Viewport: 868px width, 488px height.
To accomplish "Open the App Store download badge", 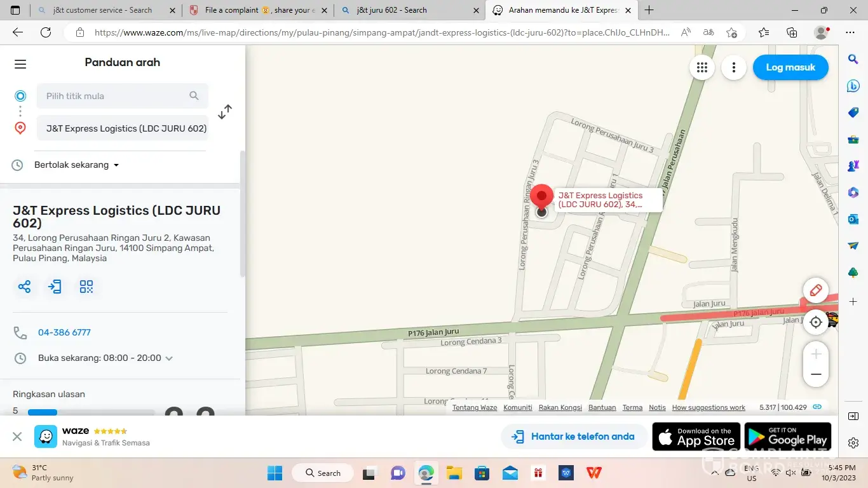I will tap(696, 437).
